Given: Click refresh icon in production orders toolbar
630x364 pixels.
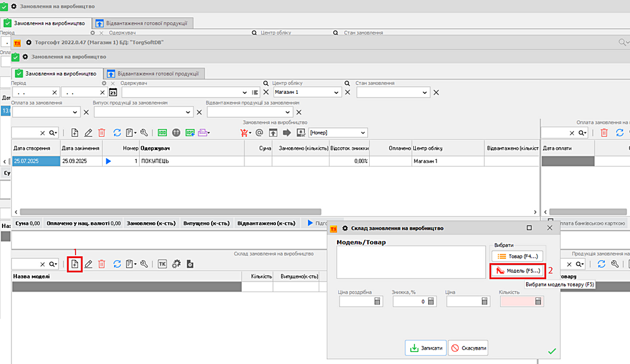Looking at the screenshot, I should (117, 133).
